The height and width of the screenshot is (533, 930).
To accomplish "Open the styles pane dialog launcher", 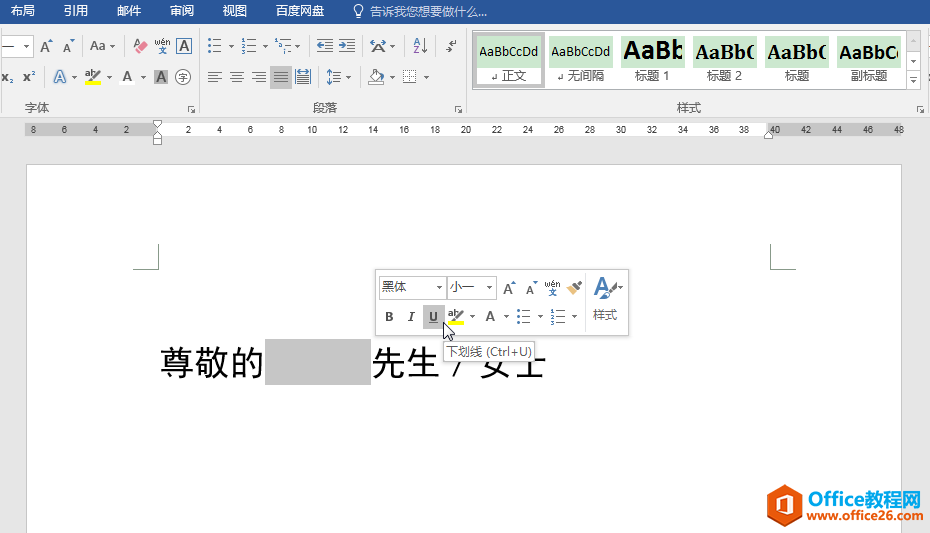I will (920, 109).
